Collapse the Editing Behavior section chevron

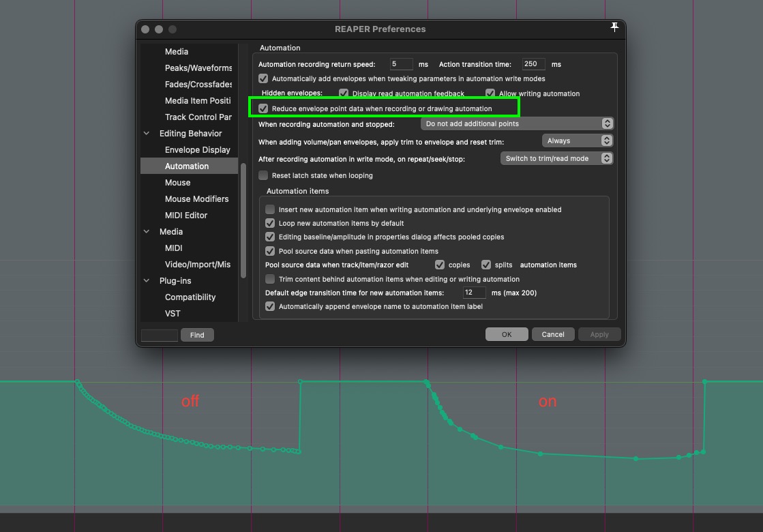pyautogui.click(x=146, y=133)
